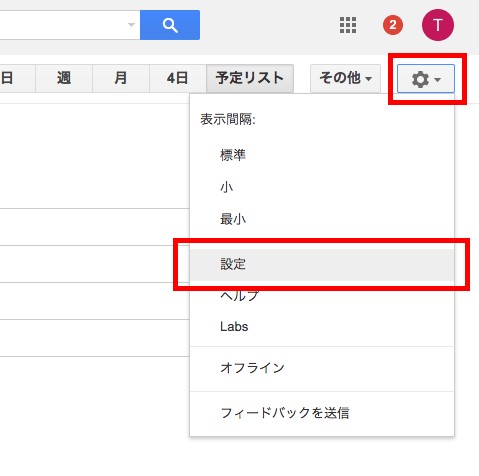Open the account avatar with letter T
This screenshot has height=476, width=479.
coord(438,25)
